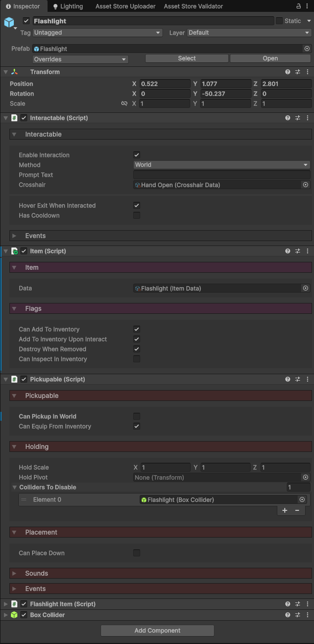The width and height of the screenshot is (314, 644).
Task: Toggle the Can Pickup In World checkbox
Action: (137, 416)
